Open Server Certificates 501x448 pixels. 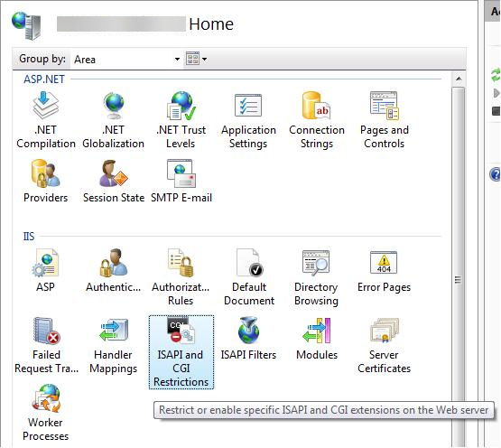point(384,345)
